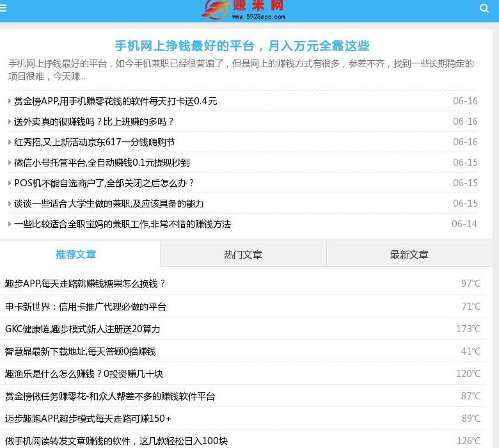Open headline 手机网上挣钱最好的平台
499x448 pixels.
pyautogui.click(x=242, y=46)
